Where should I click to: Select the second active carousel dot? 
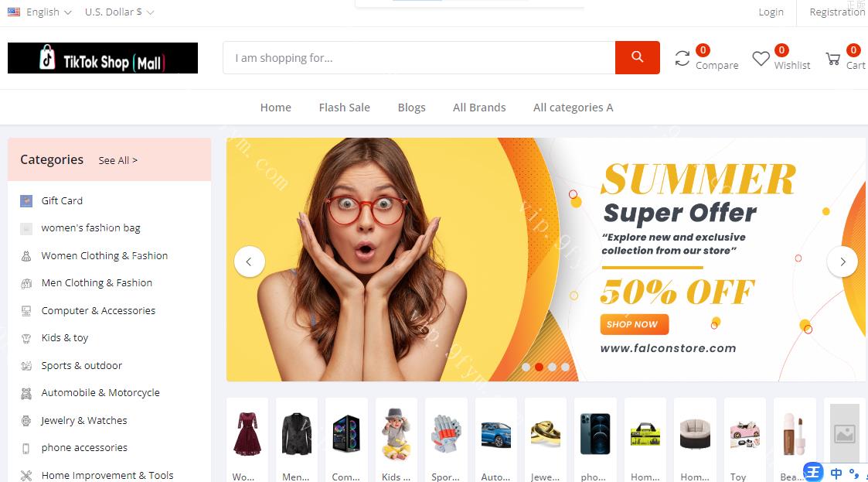(539, 367)
